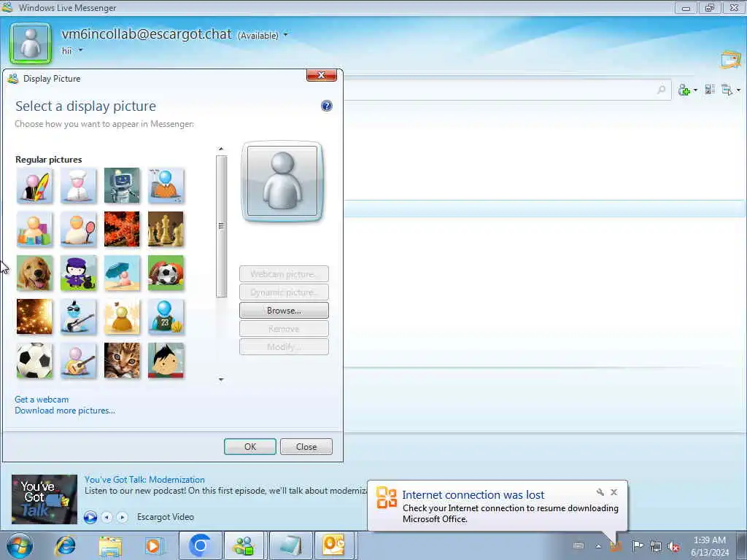The image size is (747, 560).
Task: Close the Display Picture dialog with red X
Action: [x=322, y=75]
